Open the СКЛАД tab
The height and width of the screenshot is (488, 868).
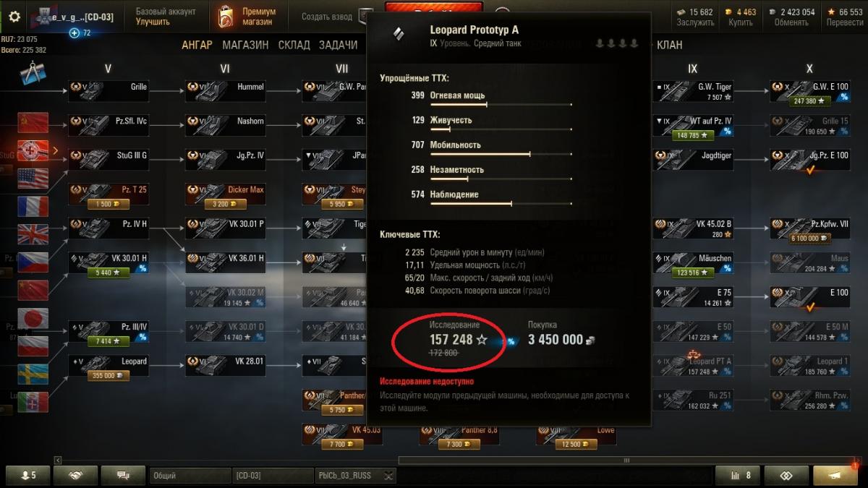[294, 45]
